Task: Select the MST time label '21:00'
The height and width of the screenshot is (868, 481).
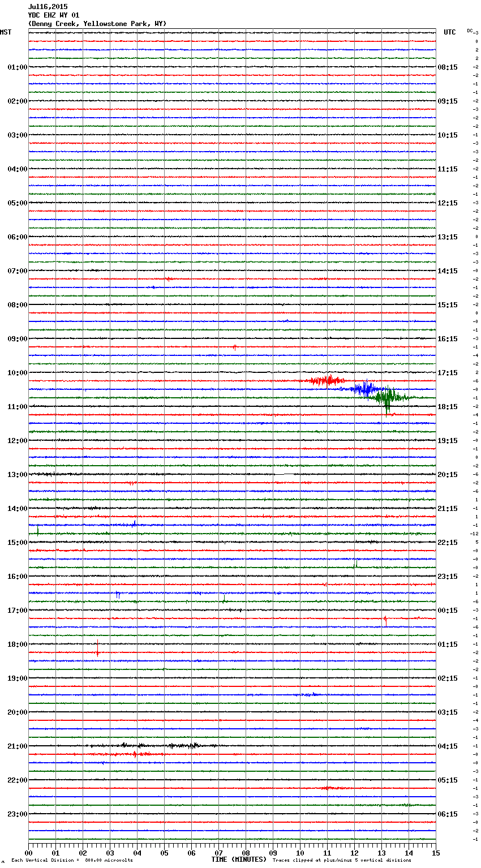Action: (x=17, y=746)
